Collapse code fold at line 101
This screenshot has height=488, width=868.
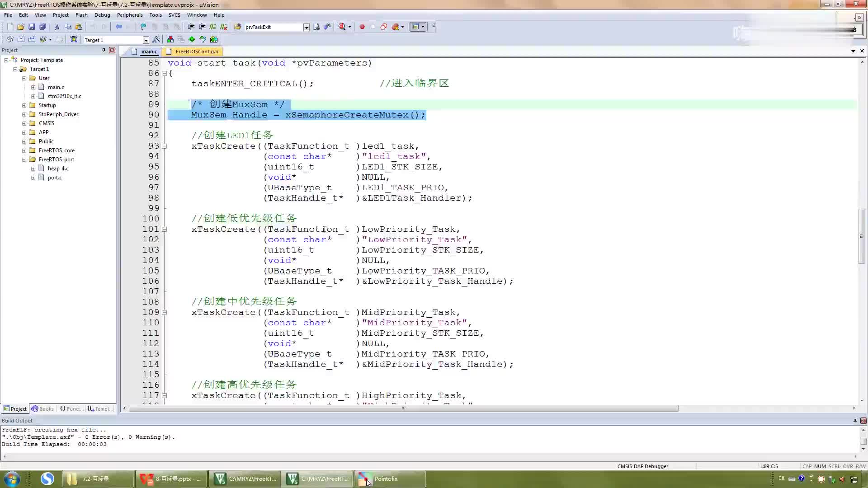(165, 229)
